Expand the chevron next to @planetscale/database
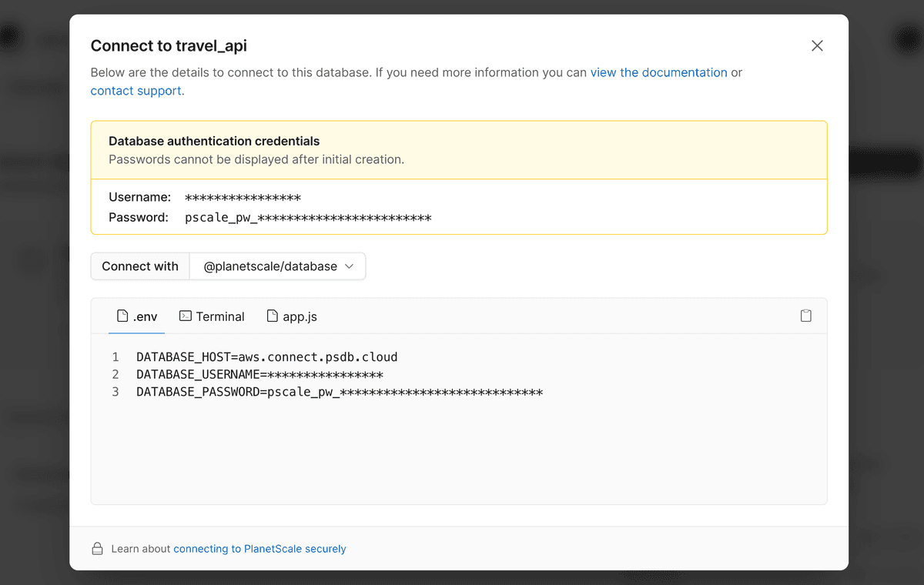Screen dimensions: 924x585 click(349, 266)
